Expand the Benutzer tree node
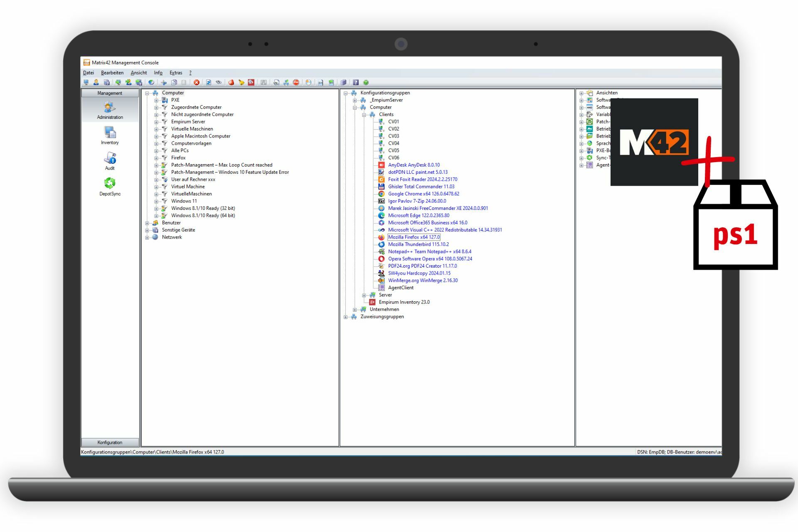 (x=147, y=223)
